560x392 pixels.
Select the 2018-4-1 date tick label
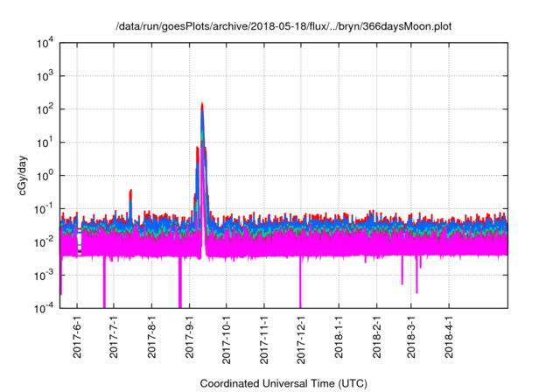[x=449, y=337]
